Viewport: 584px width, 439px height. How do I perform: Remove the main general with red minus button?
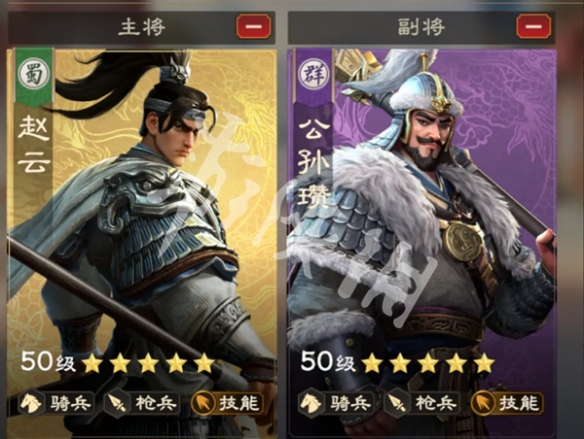click(254, 26)
